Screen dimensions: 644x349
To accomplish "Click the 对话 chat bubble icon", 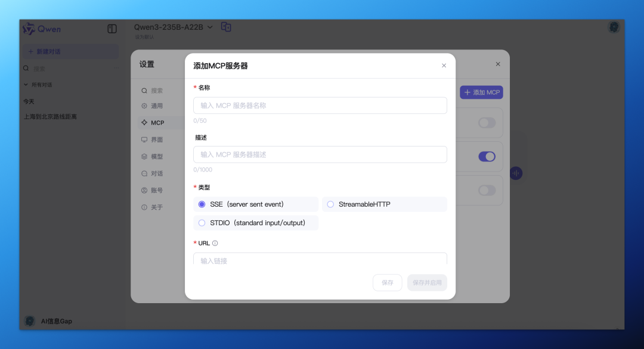I will point(144,173).
